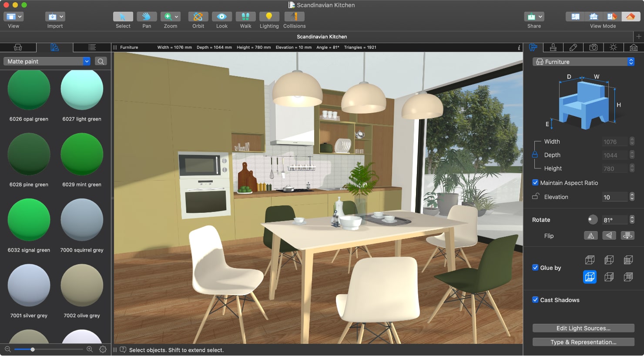
Task: Open the building properties house inspector icon
Action: pyautogui.click(x=634, y=47)
